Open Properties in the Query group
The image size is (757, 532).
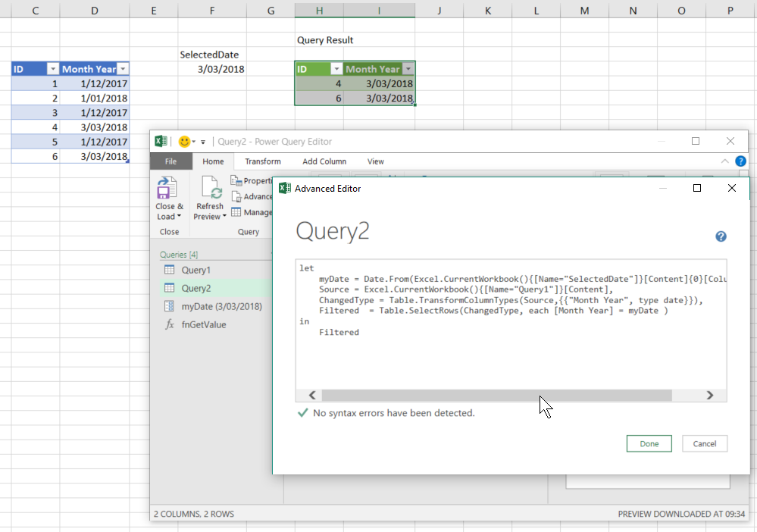252,180
